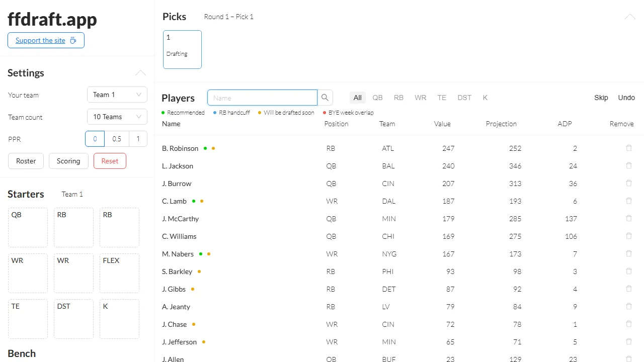644x362 pixels.
Task: Select the 1 PPR scoring option
Action: [x=138, y=139]
